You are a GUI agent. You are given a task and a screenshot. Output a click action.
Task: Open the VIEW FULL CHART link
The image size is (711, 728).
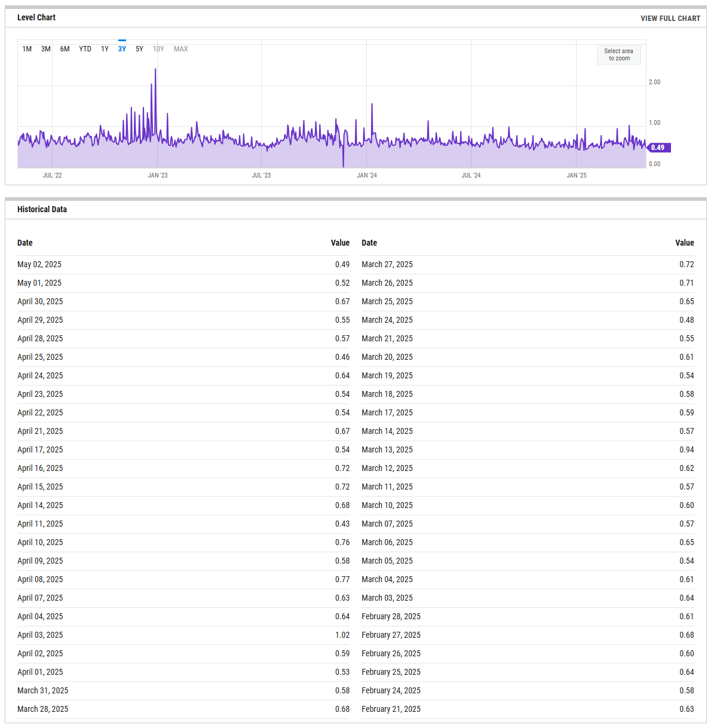point(670,19)
